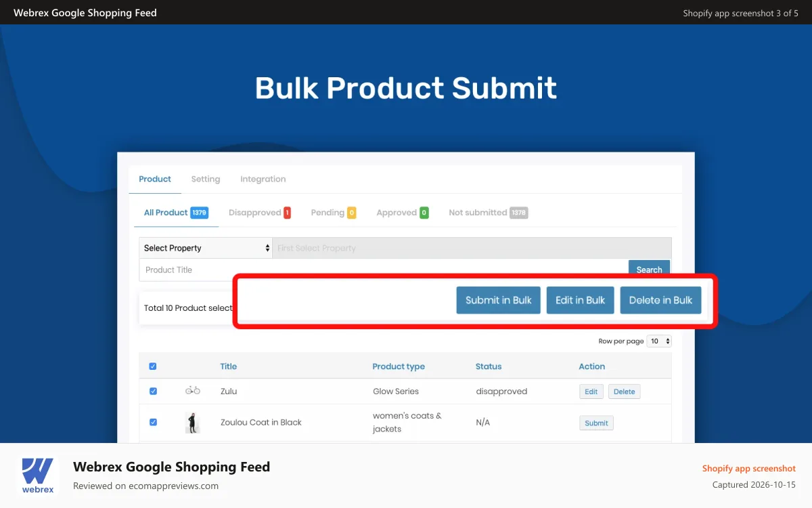The height and width of the screenshot is (508, 812).
Task: Click the disapproved status cell
Action: click(501, 391)
